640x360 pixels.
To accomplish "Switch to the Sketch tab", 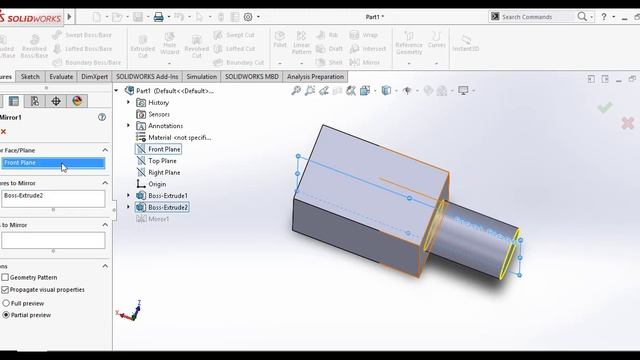I will pyautogui.click(x=30, y=76).
